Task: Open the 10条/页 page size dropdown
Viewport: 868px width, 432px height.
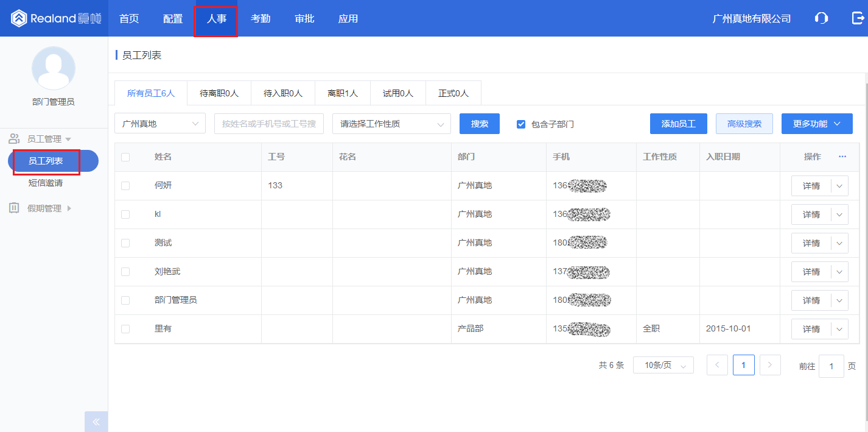Action: pyautogui.click(x=663, y=364)
